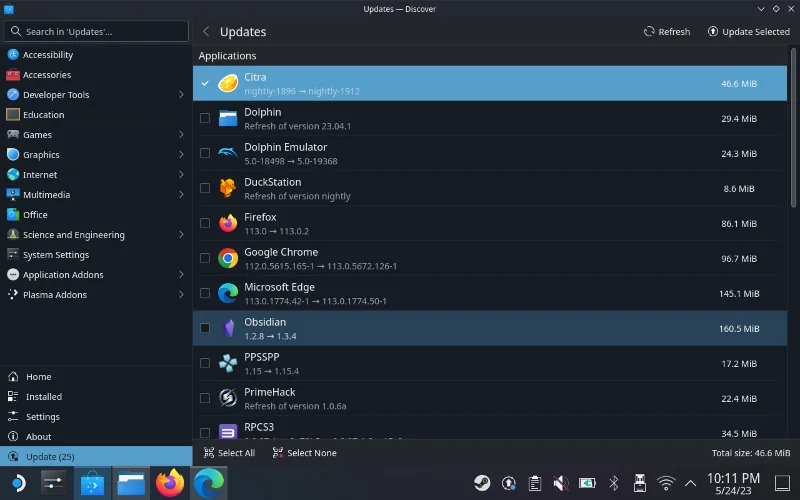Click the Steam tray icon
The height and width of the screenshot is (500, 800).
[x=482, y=483]
